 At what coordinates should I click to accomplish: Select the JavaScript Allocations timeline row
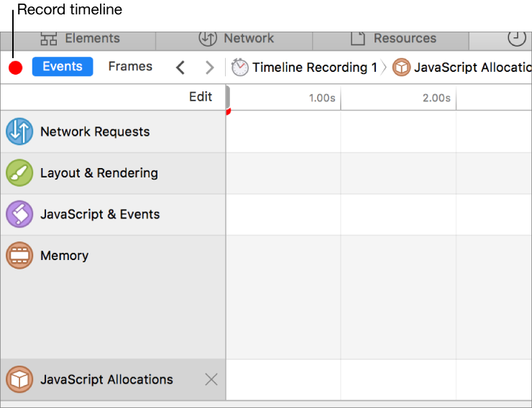[113, 379]
